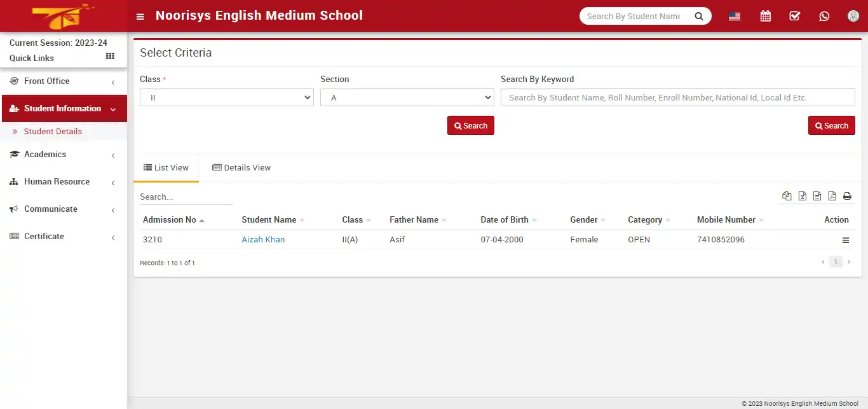This screenshot has width=868, height=409.
Task: Select page 1 in the pagination control
Action: tap(836, 261)
